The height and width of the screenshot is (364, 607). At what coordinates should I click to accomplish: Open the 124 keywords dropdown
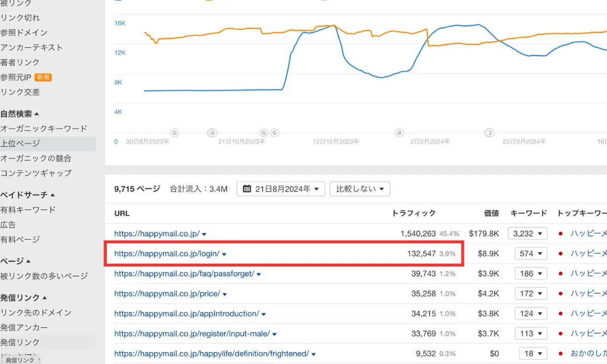coord(531,314)
